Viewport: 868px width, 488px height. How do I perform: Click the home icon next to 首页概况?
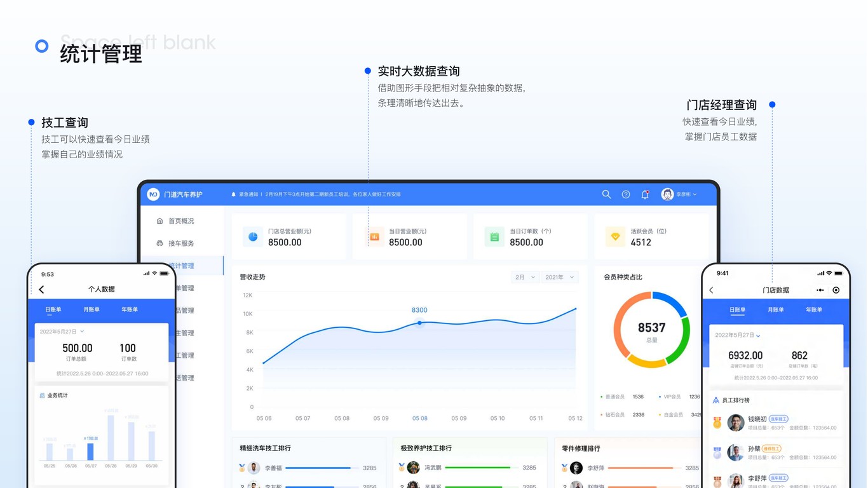[x=159, y=221]
